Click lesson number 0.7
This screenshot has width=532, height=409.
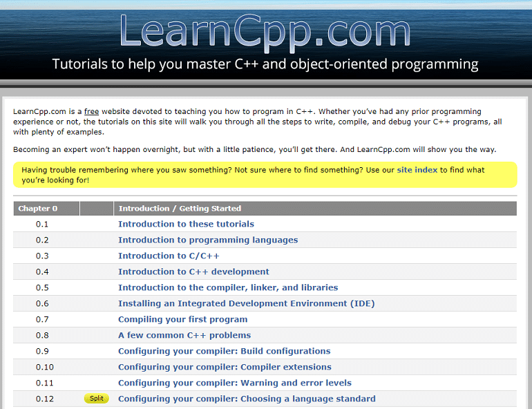click(42, 319)
